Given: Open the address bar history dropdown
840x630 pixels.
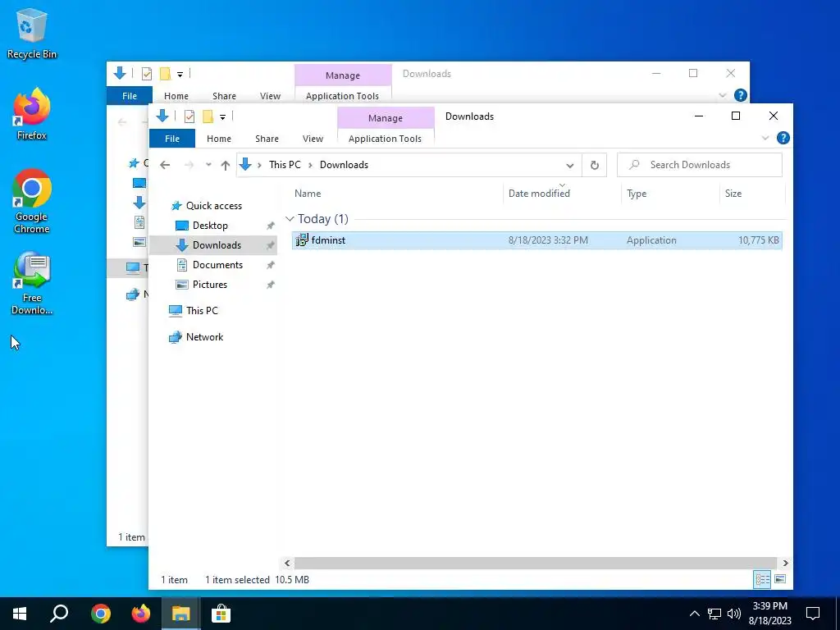Looking at the screenshot, I should tap(570, 165).
